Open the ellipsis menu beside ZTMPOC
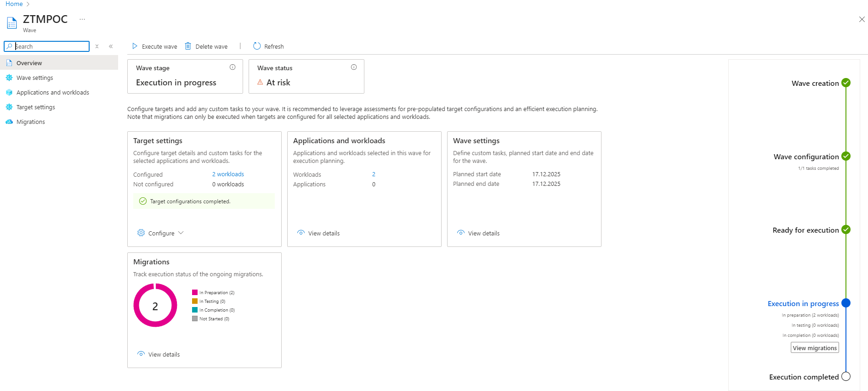Screen dimensions: 868x391 click(82, 19)
